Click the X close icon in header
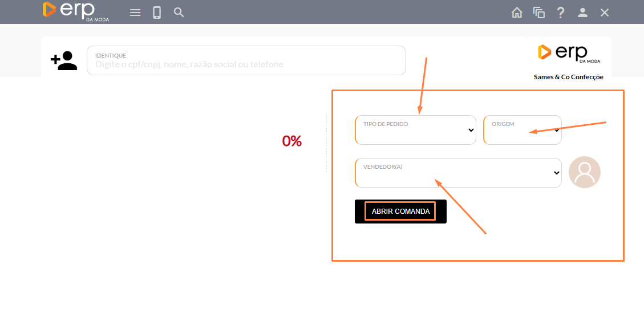This screenshot has height=317, width=644. [605, 13]
